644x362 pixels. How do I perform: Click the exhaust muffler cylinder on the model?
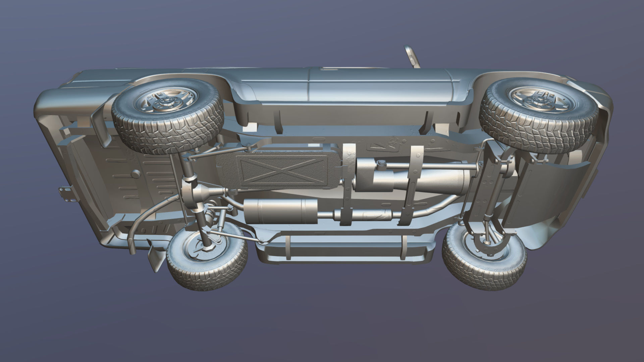click(x=281, y=211)
